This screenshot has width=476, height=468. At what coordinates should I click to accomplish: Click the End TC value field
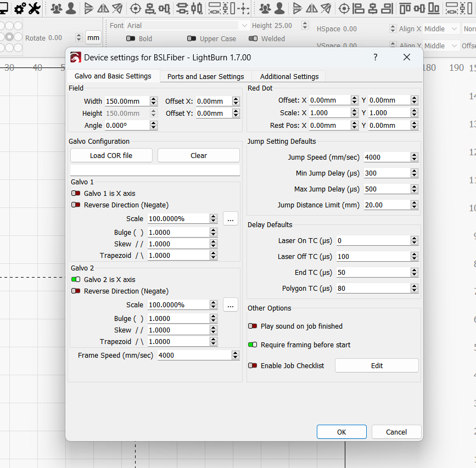point(374,272)
